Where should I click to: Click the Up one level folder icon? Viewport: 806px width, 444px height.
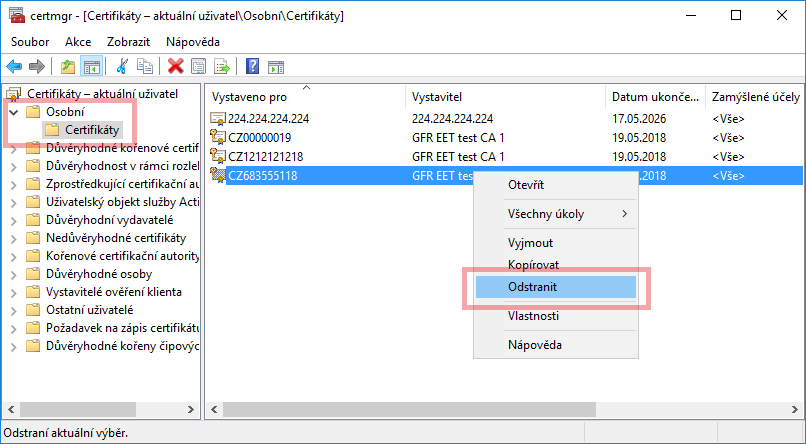coord(68,67)
